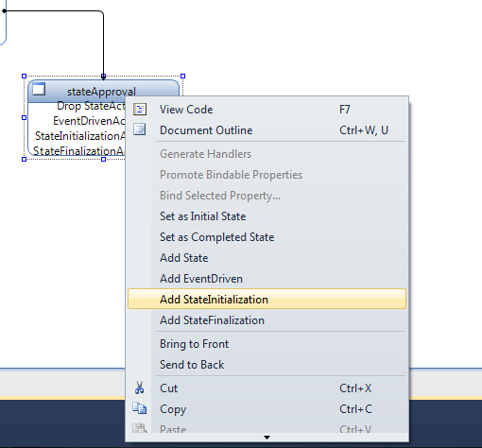Click the StateInitializationA text in state
Viewport: 482px width, 448px height.
80,136
